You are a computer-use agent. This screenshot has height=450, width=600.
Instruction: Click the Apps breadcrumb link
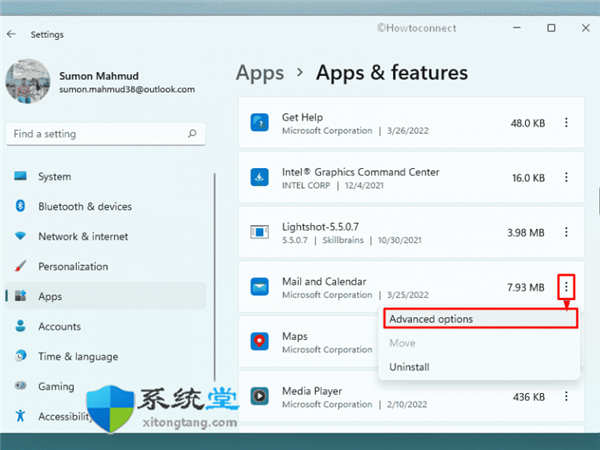[260, 73]
